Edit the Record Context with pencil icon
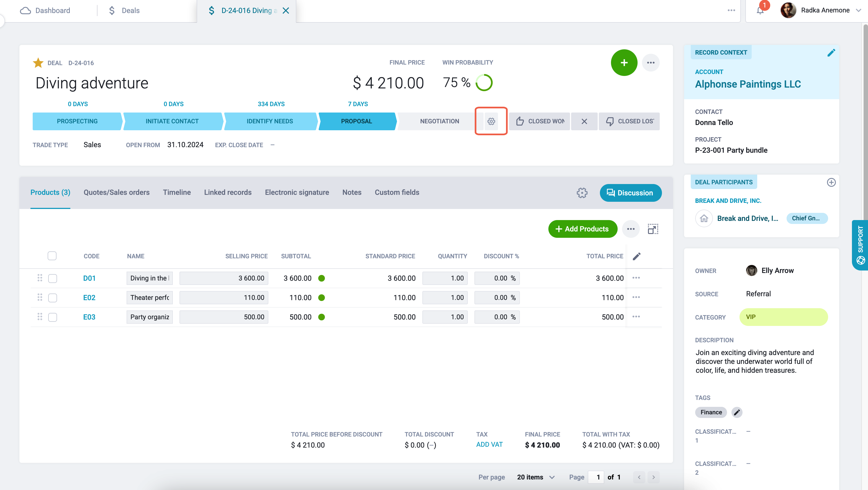 (x=831, y=53)
